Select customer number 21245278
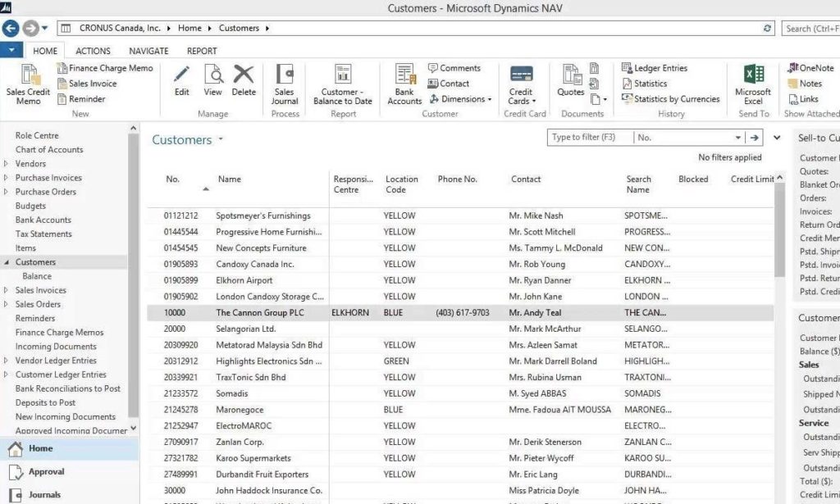This screenshot has width=840, height=504. coord(180,410)
